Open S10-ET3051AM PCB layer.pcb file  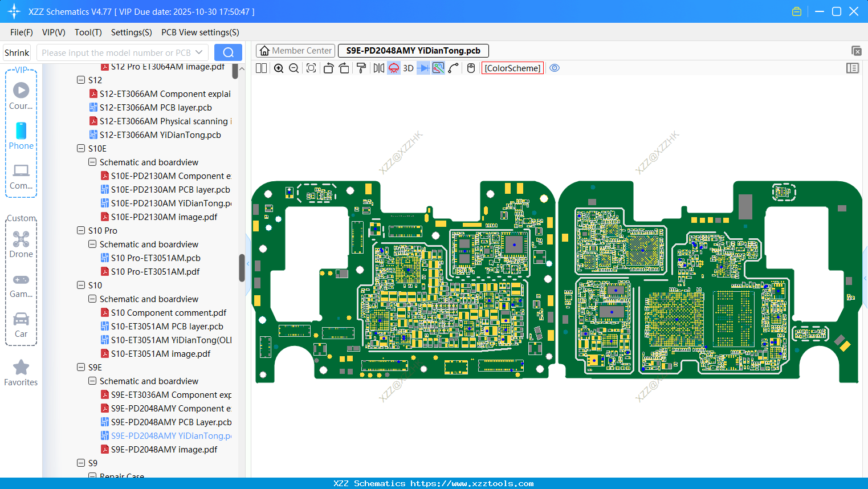point(166,327)
